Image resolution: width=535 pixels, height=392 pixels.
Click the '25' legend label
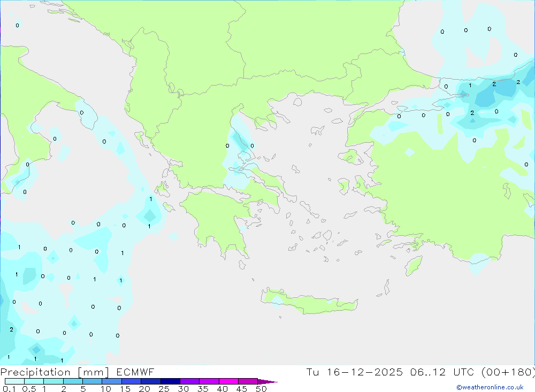(x=164, y=389)
